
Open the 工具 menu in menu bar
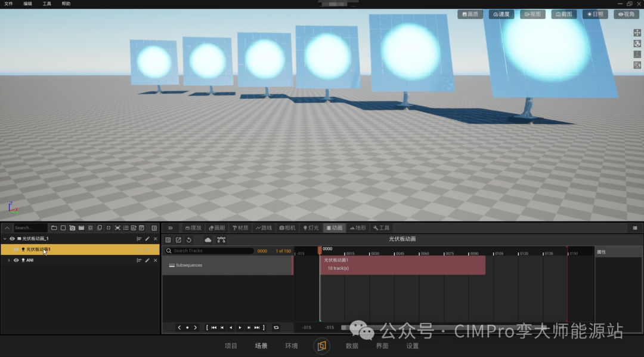tap(47, 4)
